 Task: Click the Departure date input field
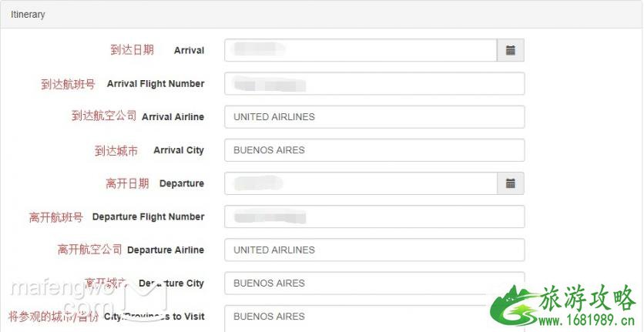361,183
